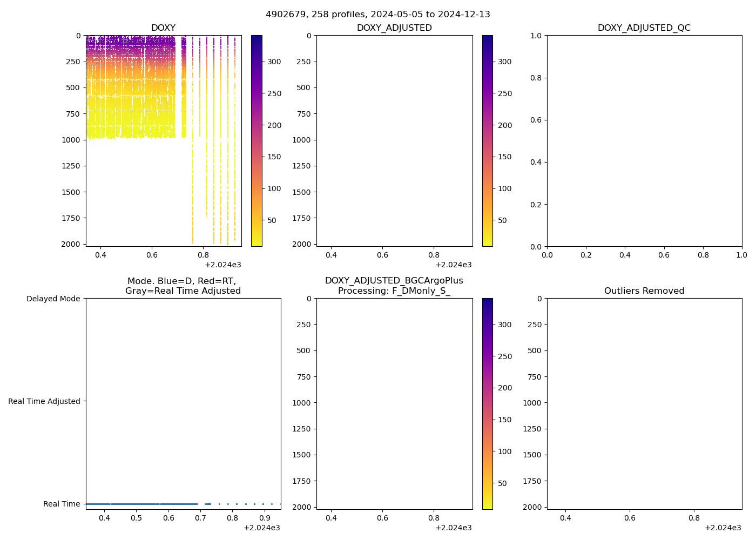Click inside the empty Outliers Removed plot area
Image resolution: width=756 pixels, height=540 pixels.
pos(644,403)
